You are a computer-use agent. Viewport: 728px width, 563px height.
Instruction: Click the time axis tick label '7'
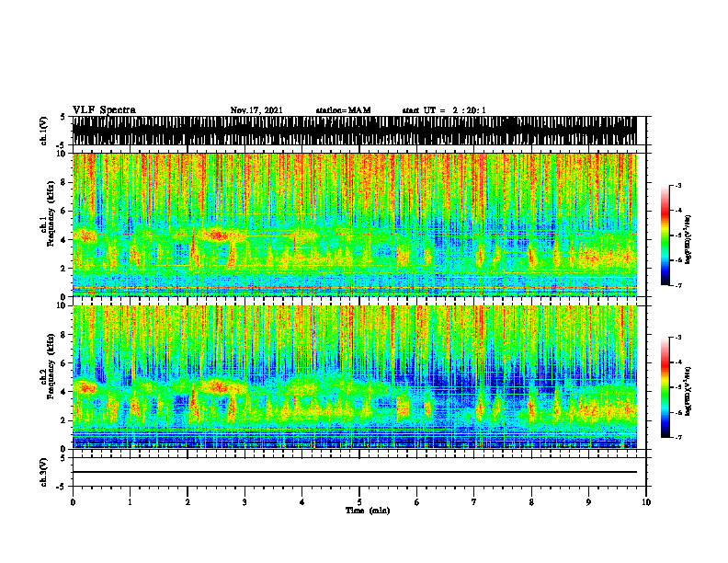(x=474, y=502)
